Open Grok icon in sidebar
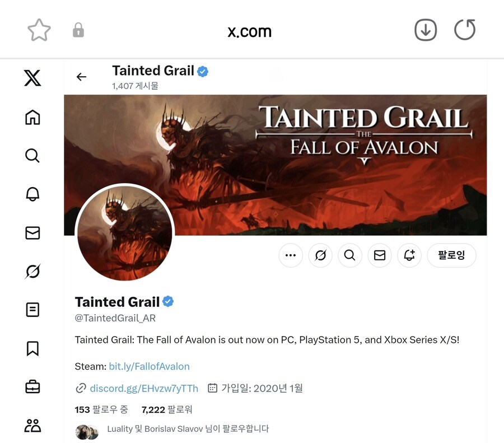This screenshot has height=443, width=504. 32,271
